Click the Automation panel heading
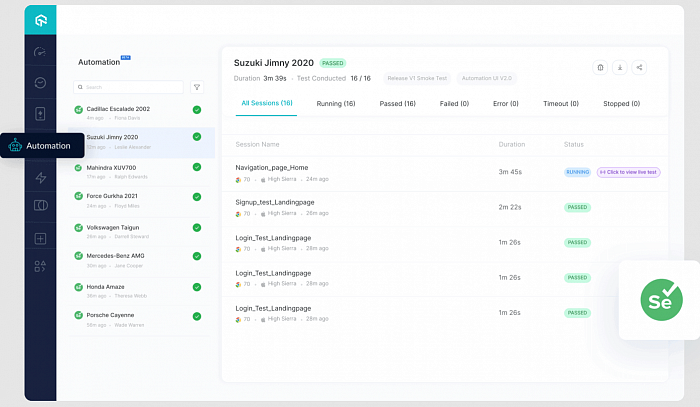Viewport: 700px width, 407px height. point(99,62)
